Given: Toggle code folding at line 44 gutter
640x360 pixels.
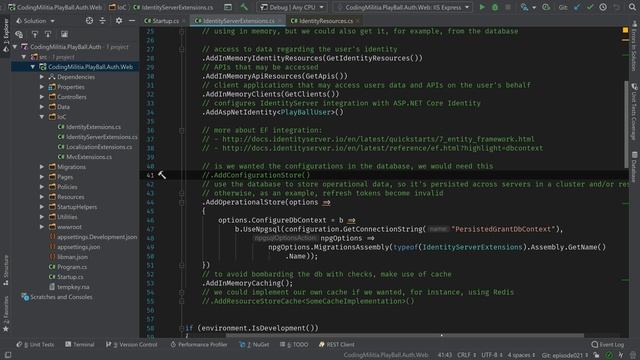Looking at the screenshot, I should (x=182, y=202).
